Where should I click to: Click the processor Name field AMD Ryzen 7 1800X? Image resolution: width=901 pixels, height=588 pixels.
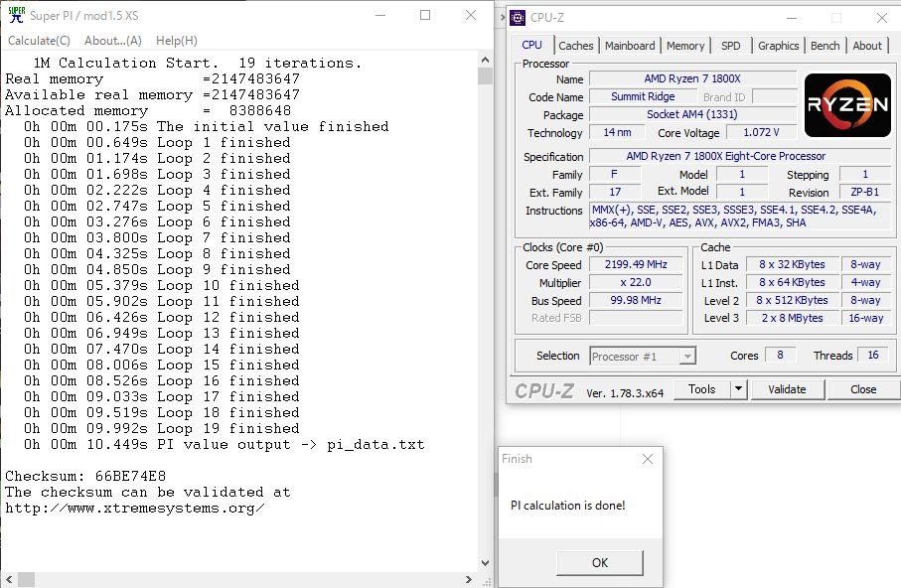pyautogui.click(x=692, y=78)
